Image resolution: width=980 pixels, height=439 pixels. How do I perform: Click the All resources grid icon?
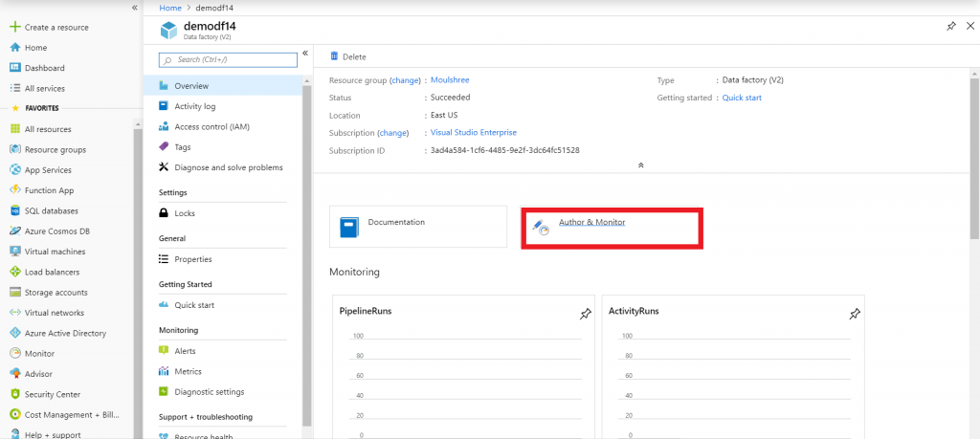pos(15,129)
